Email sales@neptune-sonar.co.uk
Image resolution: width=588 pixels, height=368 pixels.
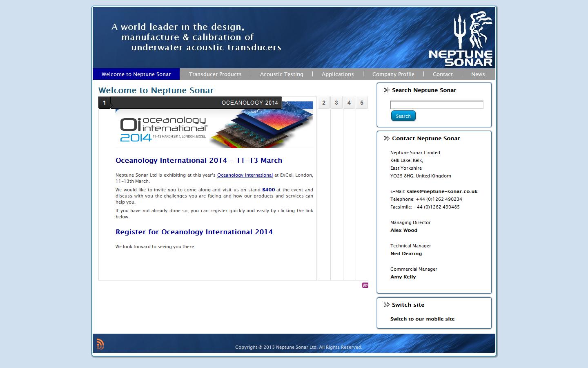(441, 191)
